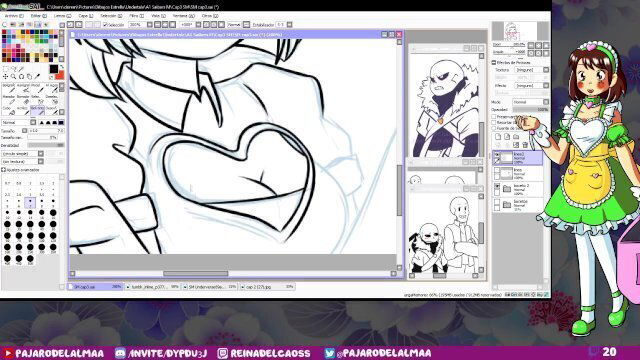This screenshot has height=360, width=640.
Task: Toggle the Preservar opacidad checkbox
Action: [493, 117]
